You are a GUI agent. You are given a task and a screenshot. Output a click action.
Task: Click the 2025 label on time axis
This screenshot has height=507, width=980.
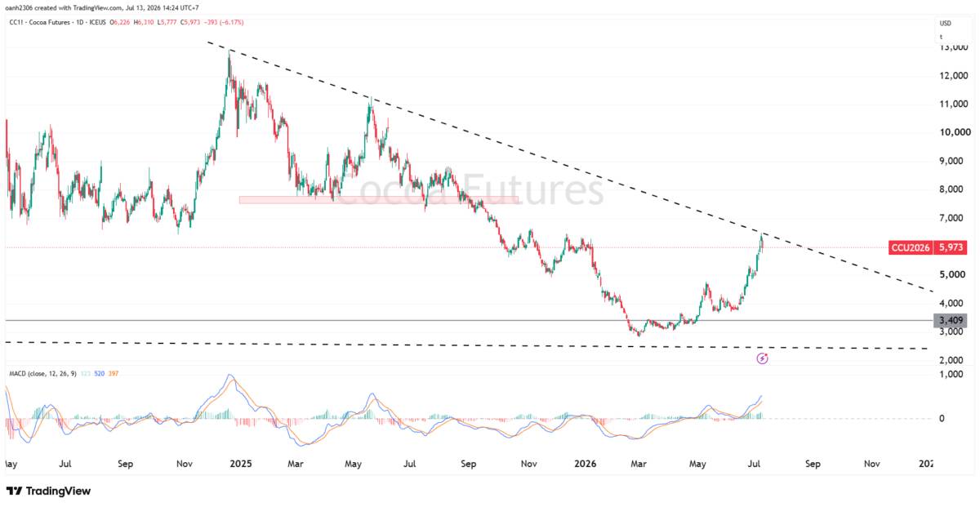(x=241, y=464)
